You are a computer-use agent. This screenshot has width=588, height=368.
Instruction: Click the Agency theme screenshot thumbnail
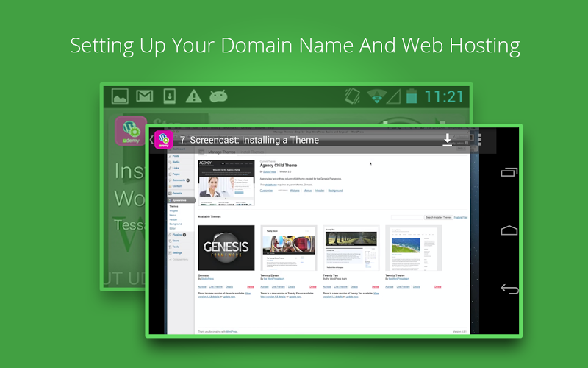pos(226,183)
